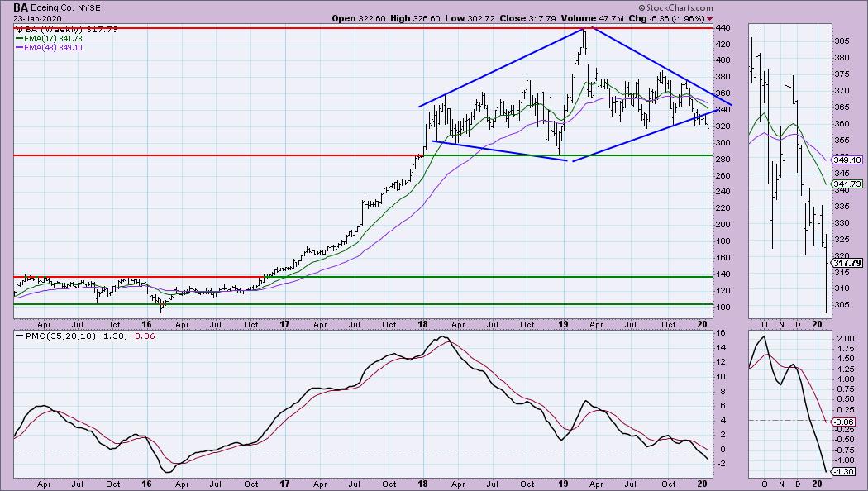Click the High 326.60 value
Image resolution: width=868 pixels, height=491 pixels.
click(415, 18)
